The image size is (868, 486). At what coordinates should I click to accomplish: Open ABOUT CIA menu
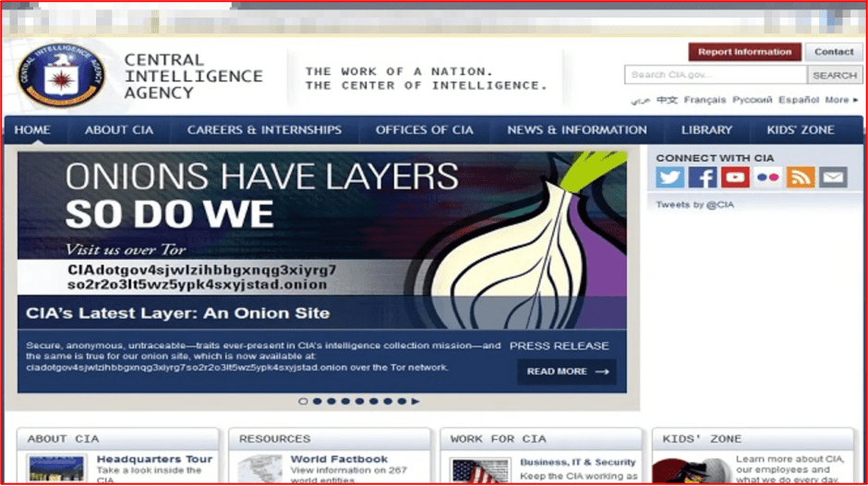point(119,130)
